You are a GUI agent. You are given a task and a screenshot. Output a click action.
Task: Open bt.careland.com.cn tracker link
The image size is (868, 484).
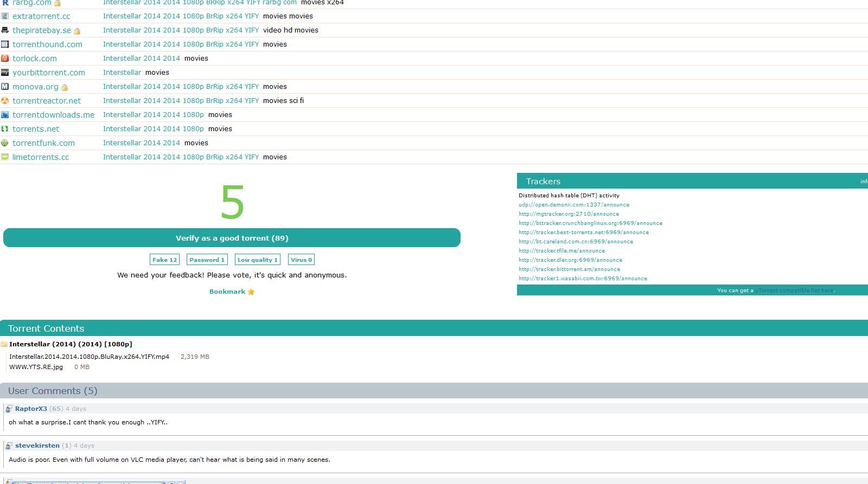[576, 242]
